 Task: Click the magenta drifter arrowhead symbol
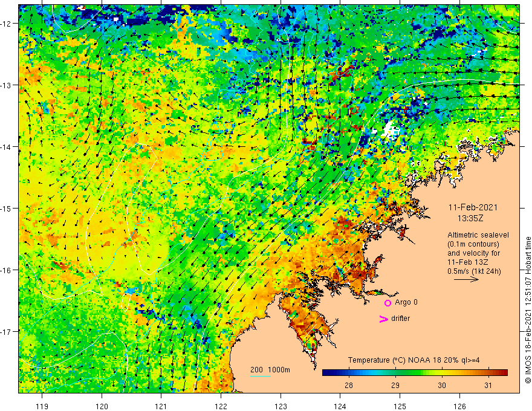[x=384, y=319]
